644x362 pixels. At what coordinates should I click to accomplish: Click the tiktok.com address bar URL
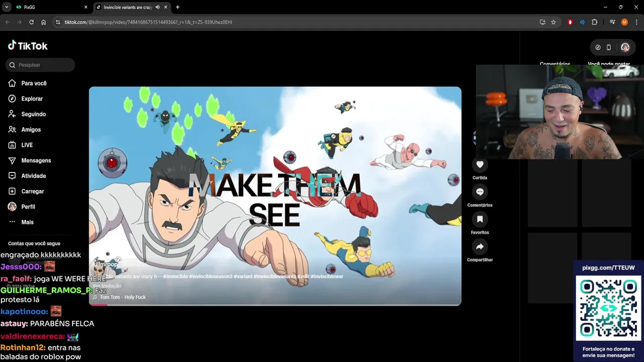point(148,22)
